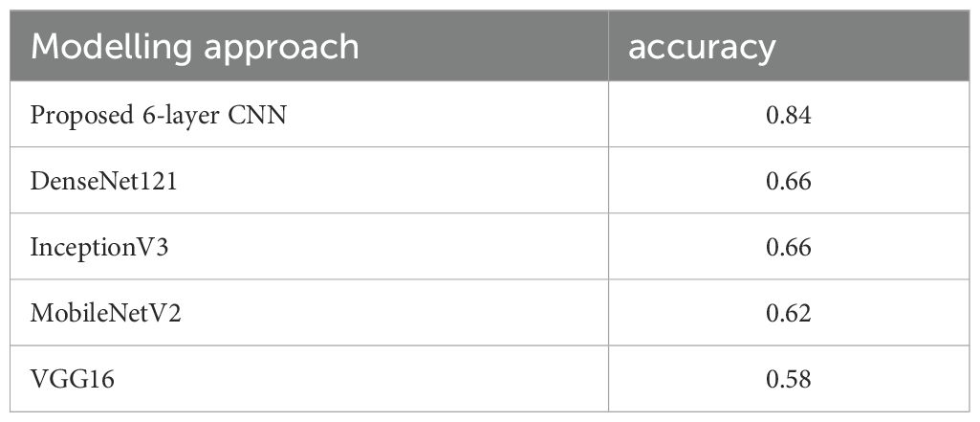
Task: Select the MobileNetV2 row label
Action: [105, 313]
